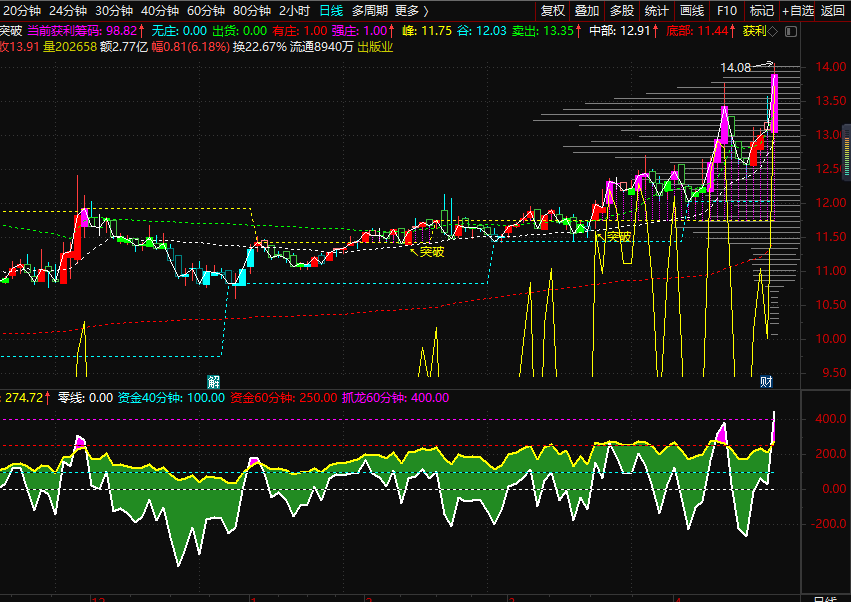The height and width of the screenshot is (602, 851).
Task: Click the 财 marker icon near price axis
Action: [766, 381]
